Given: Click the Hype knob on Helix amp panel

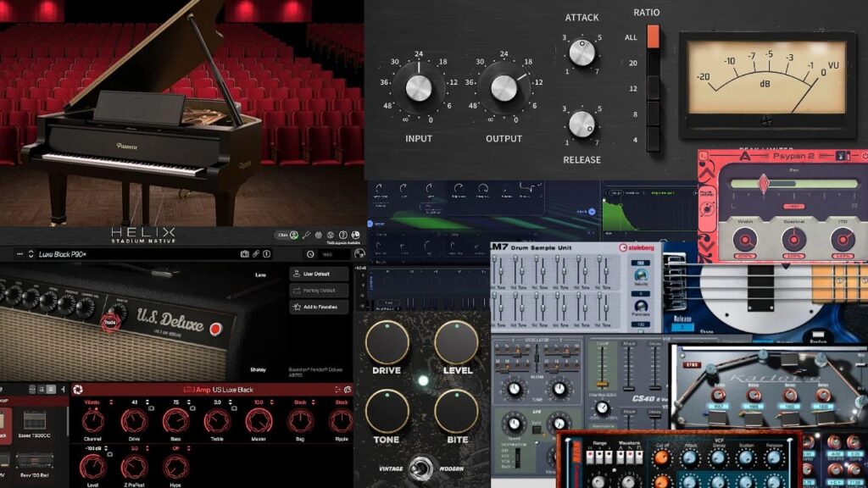Looking at the screenshot, I should tap(175, 468).
